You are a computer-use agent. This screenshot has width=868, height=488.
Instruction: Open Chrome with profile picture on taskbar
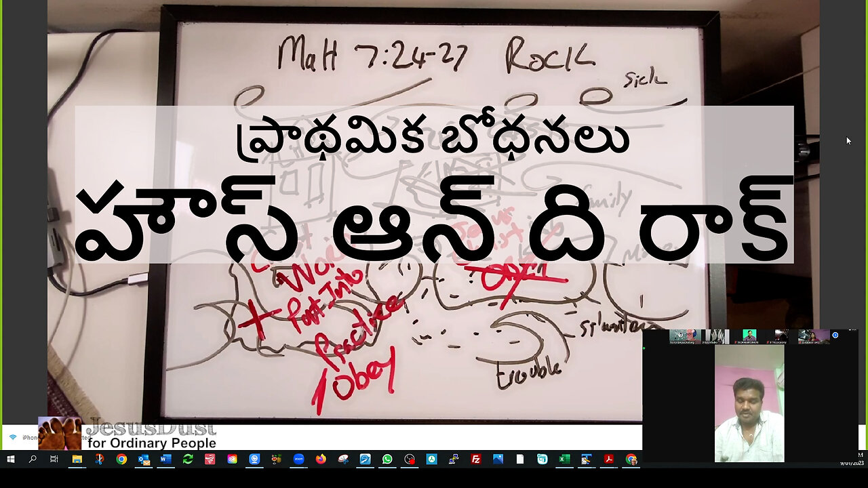click(631, 459)
